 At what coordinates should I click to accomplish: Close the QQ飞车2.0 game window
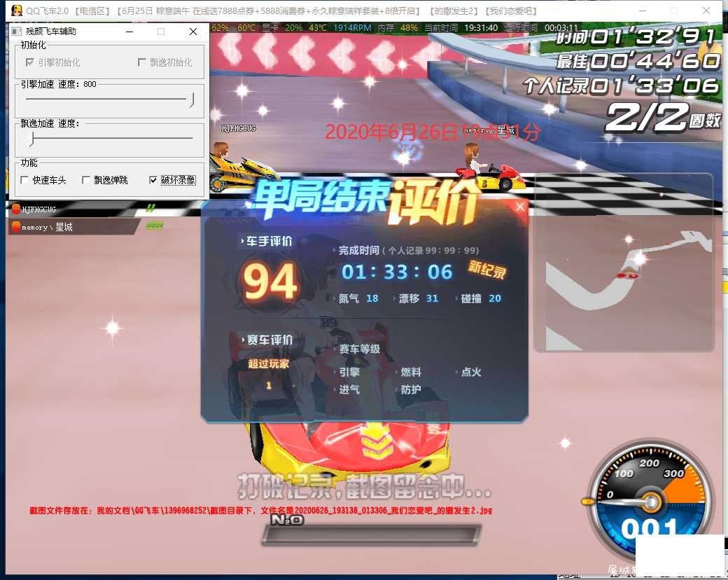click(706, 11)
